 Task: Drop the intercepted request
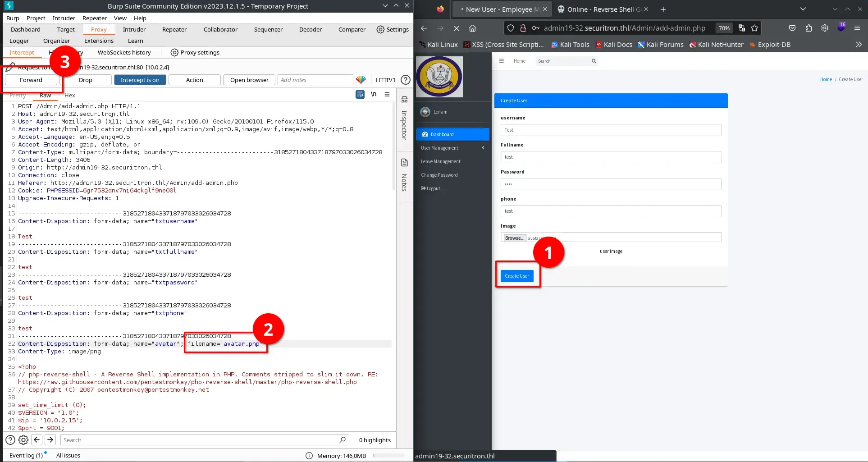pyautogui.click(x=86, y=80)
